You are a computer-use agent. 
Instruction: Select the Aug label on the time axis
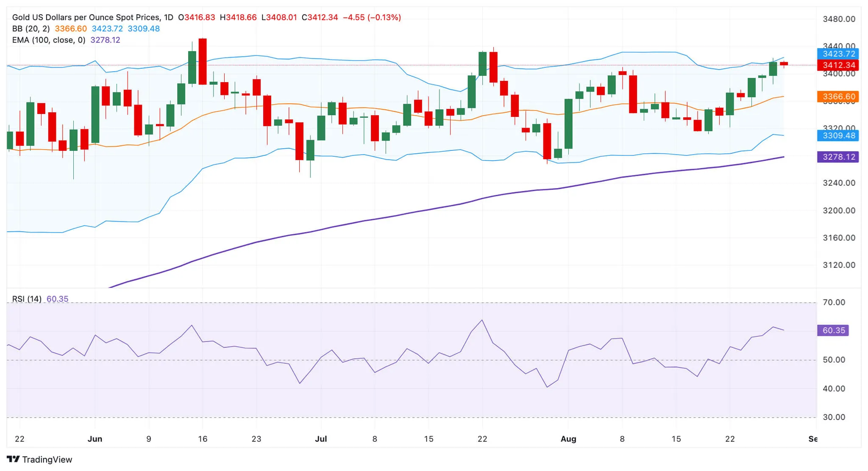[x=569, y=439]
